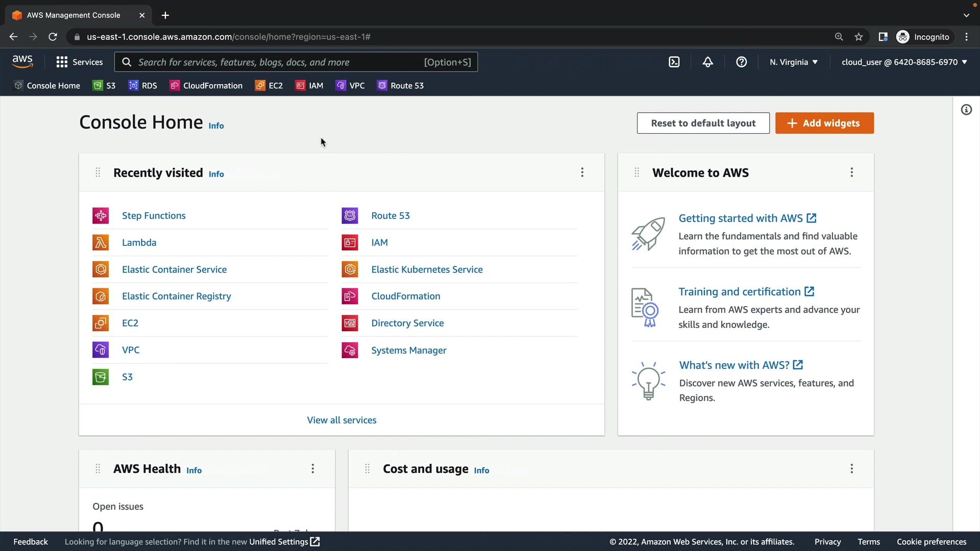The height and width of the screenshot is (551, 980).
Task: Open the Recently visited widget options menu
Action: coord(582,172)
